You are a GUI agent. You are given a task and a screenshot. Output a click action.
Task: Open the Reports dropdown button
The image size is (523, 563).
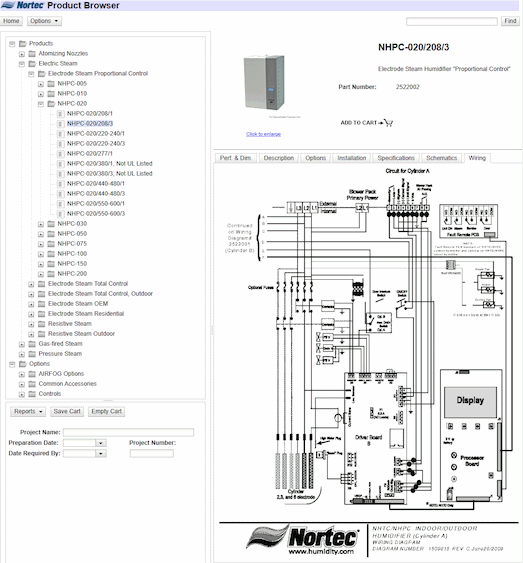tap(28, 411)
